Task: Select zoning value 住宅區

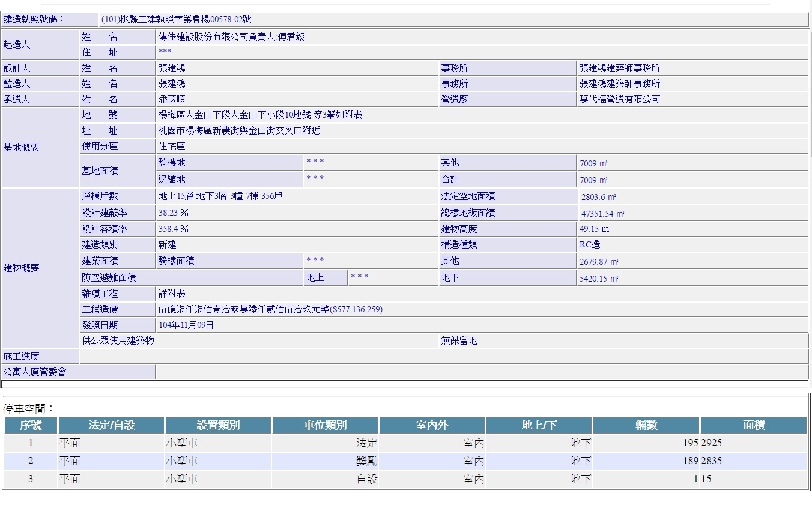Action: tap(172, 146)
